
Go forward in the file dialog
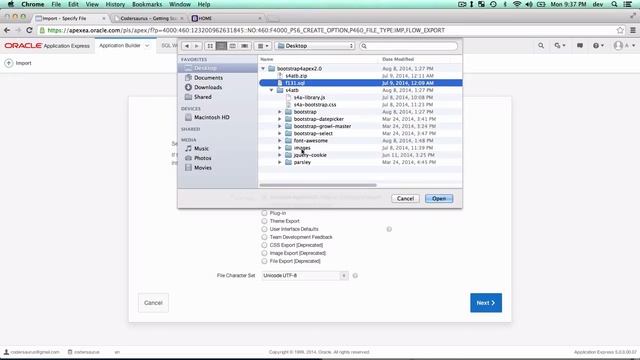pos(196,46)
